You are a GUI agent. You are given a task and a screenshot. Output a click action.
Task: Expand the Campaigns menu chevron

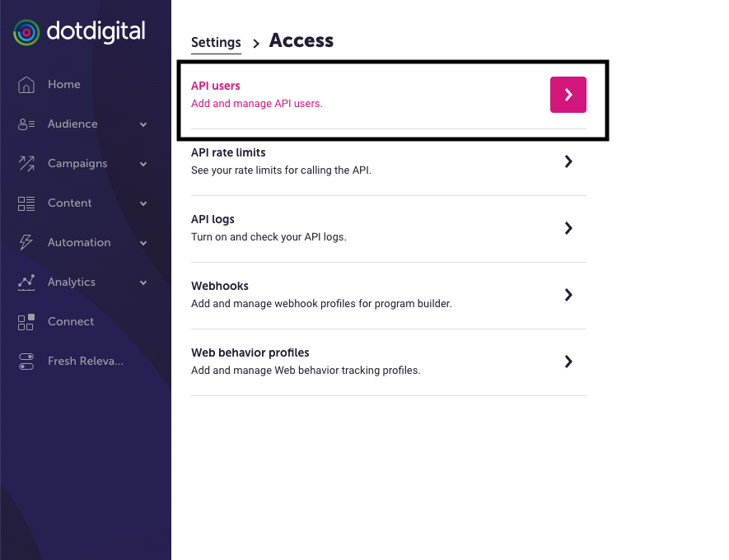coord(143,164)
